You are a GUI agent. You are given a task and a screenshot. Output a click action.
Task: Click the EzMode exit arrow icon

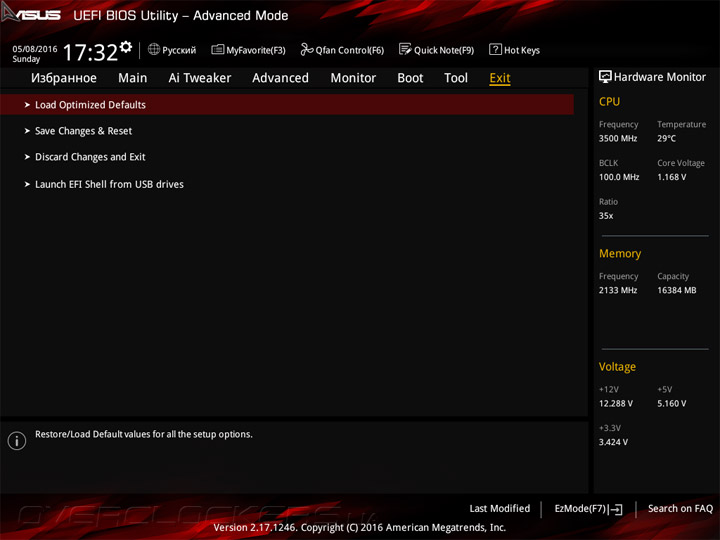click(x=616, y=509)
